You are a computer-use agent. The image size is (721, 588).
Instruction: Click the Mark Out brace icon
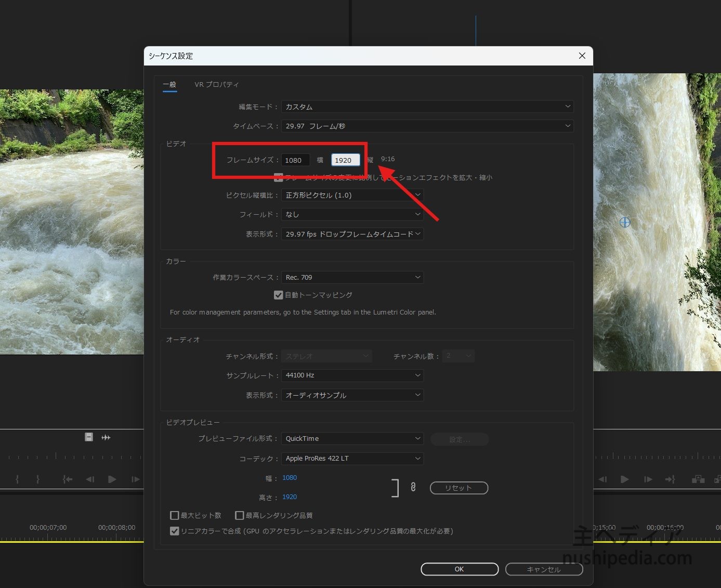[x=38, y=479]
